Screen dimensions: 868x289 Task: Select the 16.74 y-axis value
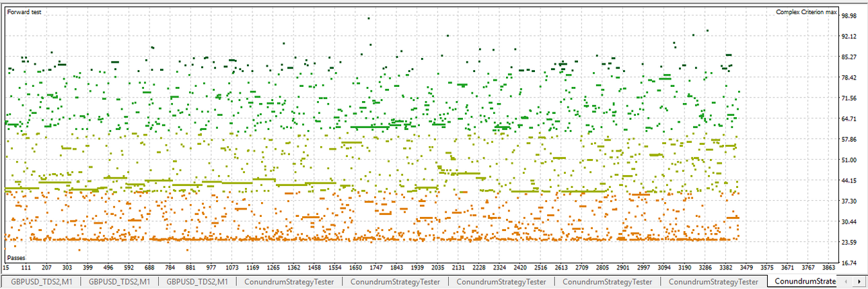[x=851, y=263]
